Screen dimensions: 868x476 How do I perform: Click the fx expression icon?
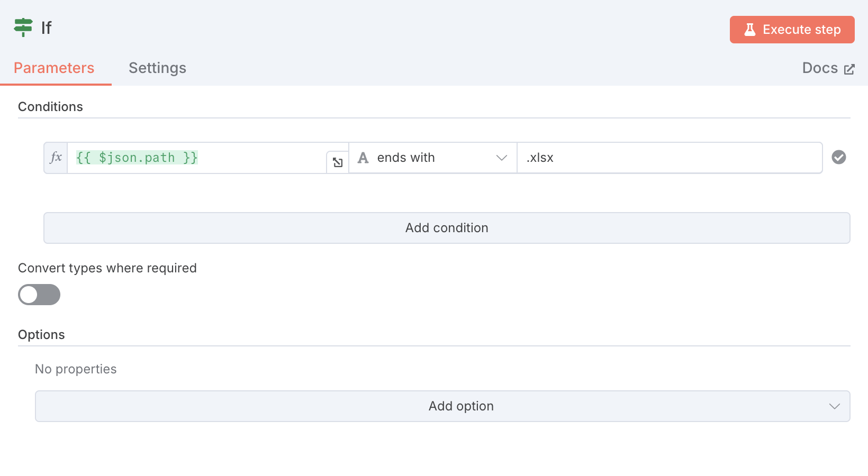pos(56,158)
